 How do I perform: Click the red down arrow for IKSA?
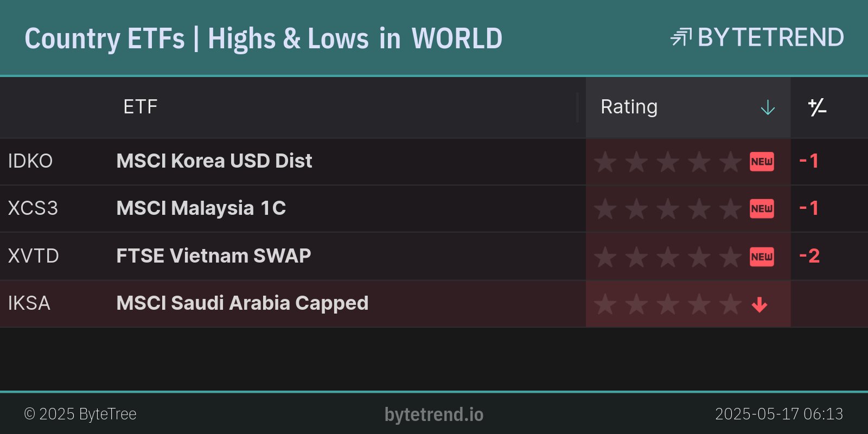(x=759, y=305)
